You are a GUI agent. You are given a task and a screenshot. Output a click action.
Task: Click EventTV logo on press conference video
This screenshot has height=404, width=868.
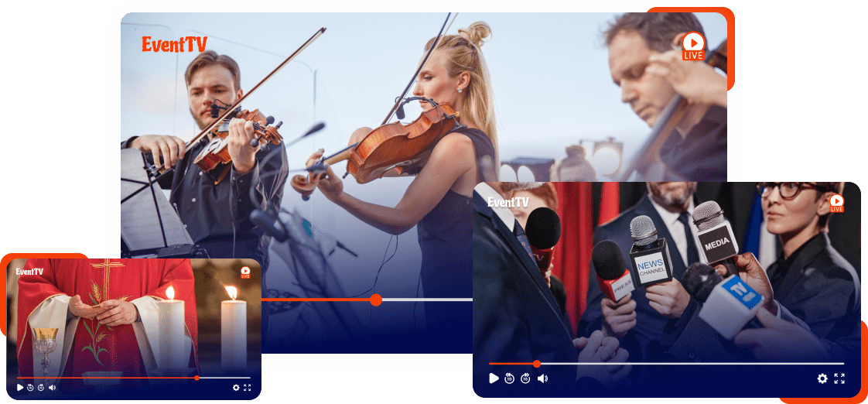point(508,203)
